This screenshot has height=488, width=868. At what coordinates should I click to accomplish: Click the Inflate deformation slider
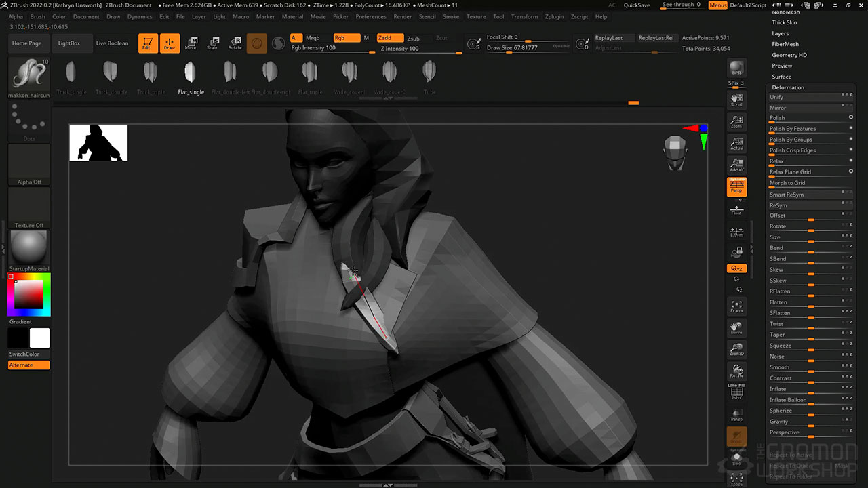[810, 389]
